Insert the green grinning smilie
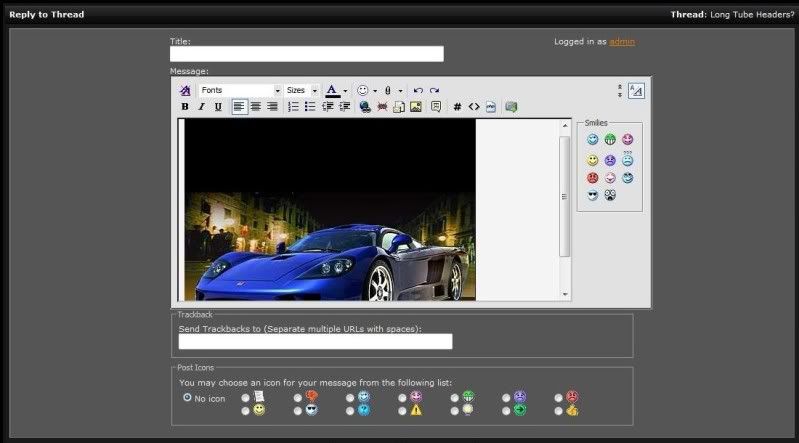799x443 pixels. pos(610,139)
